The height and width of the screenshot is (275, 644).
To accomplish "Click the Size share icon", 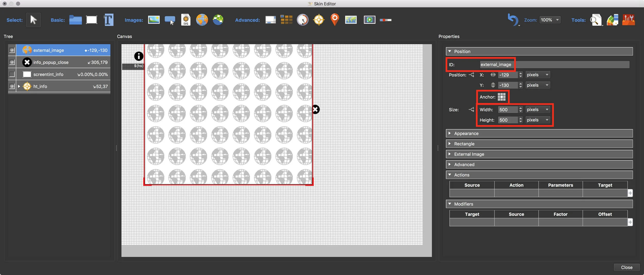I will [x=471, y=110].
